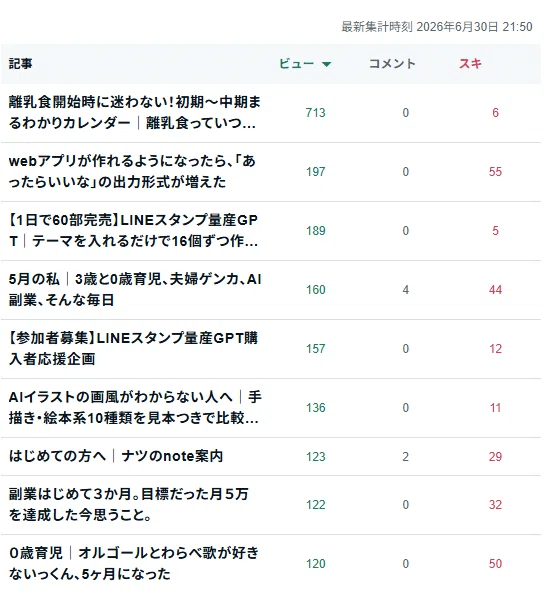Open article 5月の私｜3歳と0歳育児
The height and width of the screenshot is (593, 545).
[135, 289]
